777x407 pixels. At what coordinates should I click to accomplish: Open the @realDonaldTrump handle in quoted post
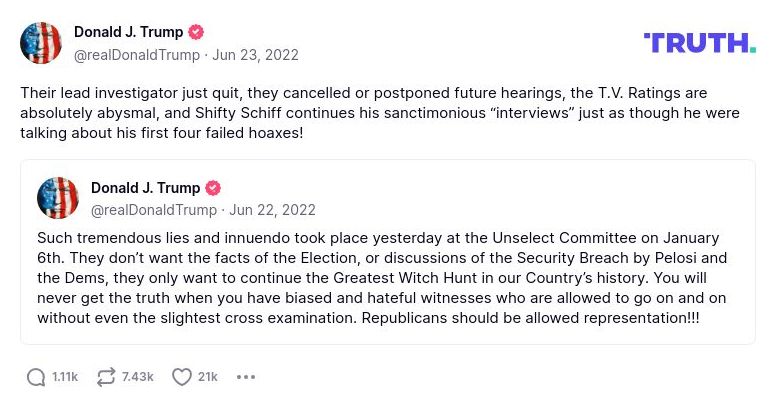point(153,210)
